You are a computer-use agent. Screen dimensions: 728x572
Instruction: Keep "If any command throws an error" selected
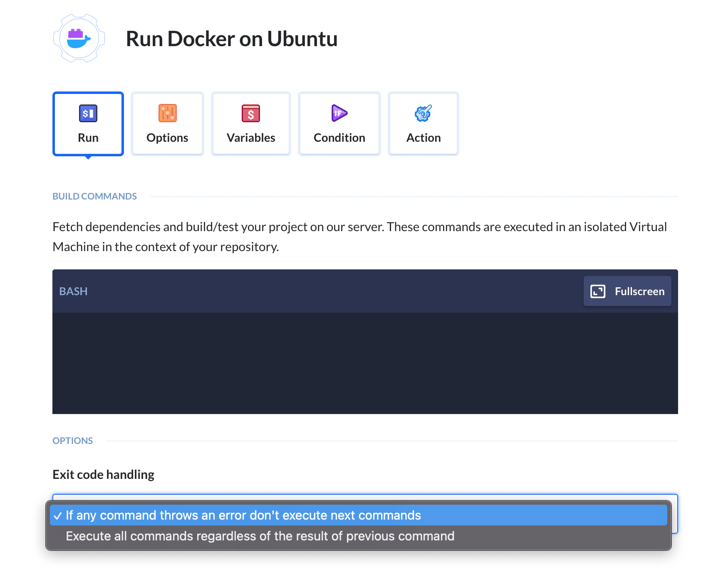[x=243, y=515]
